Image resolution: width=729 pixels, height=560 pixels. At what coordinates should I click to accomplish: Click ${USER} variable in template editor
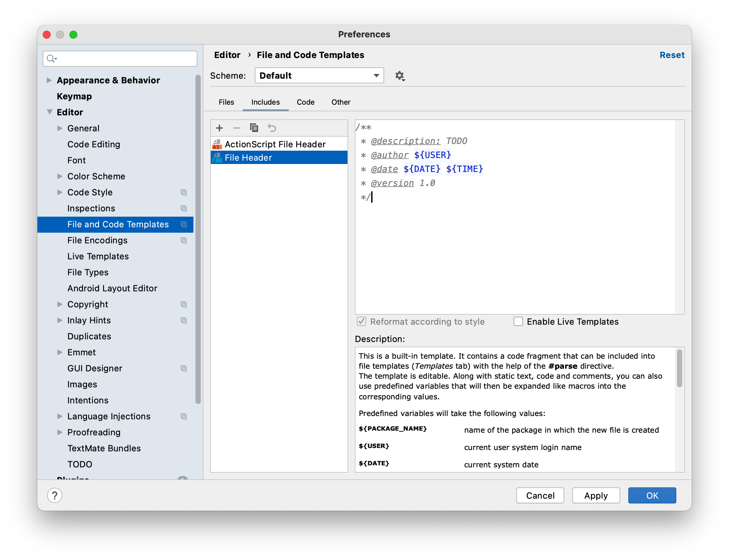click(x=433, y=155)
